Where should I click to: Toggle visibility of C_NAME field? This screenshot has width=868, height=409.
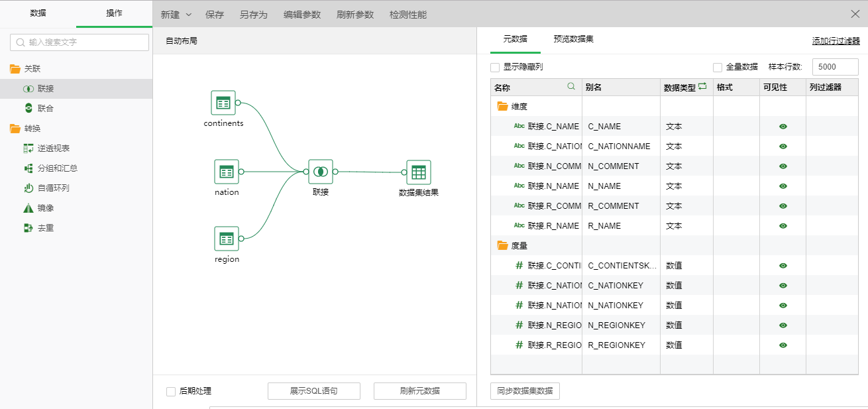[x=783, y=127]
